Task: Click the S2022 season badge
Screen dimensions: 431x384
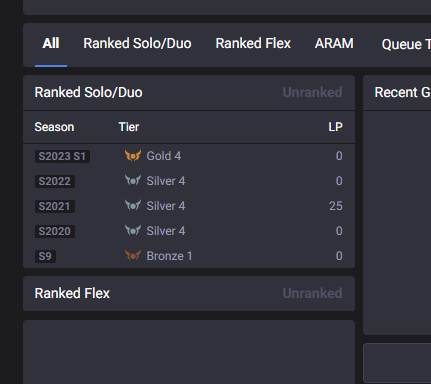Action: [55, 181]
